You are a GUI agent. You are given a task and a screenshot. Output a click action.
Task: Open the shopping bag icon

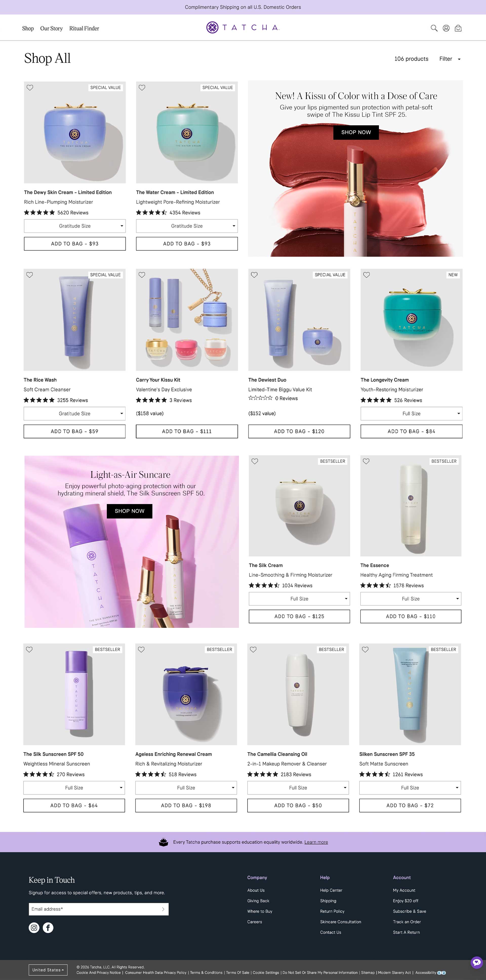coord(458,28)
